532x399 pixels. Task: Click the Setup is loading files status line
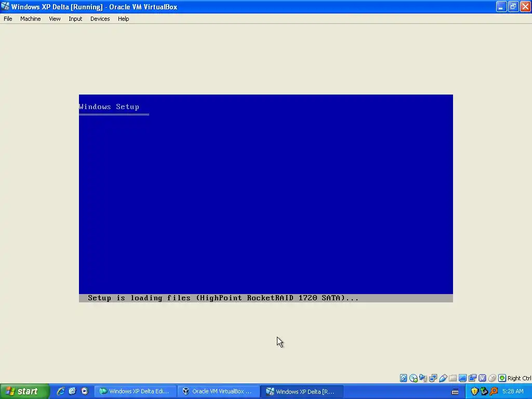(x=265, y=298)
